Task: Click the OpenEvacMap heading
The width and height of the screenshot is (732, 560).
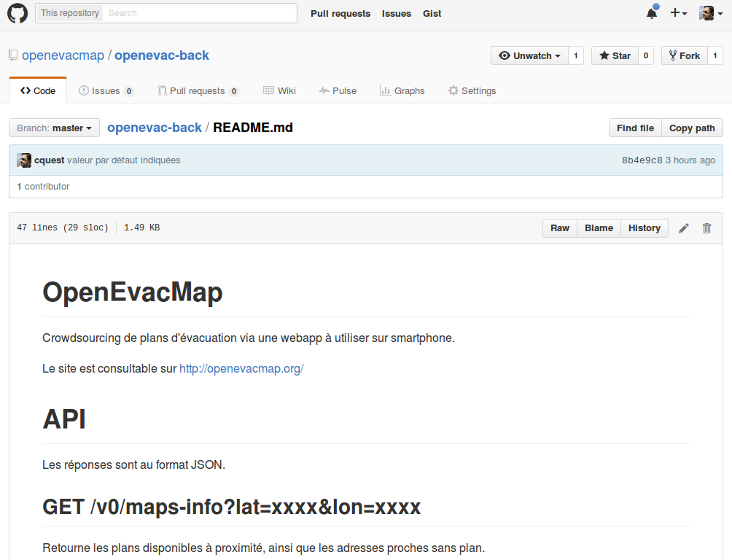Action: click(133, 292)
